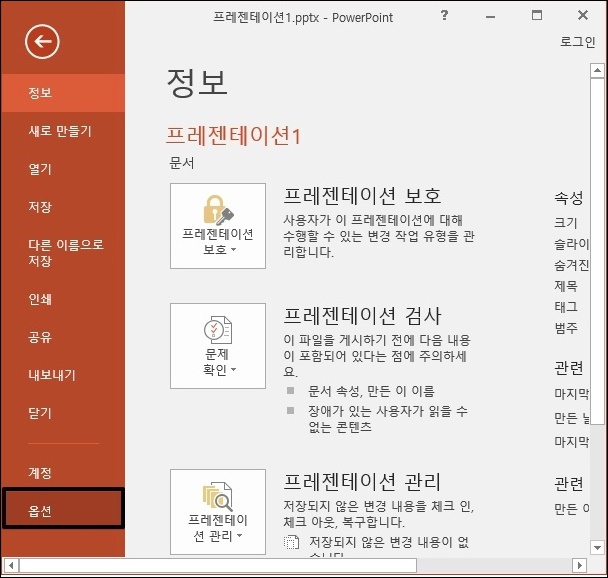Click the 프레젠테이션 검사 heading text

pos(362,316)
